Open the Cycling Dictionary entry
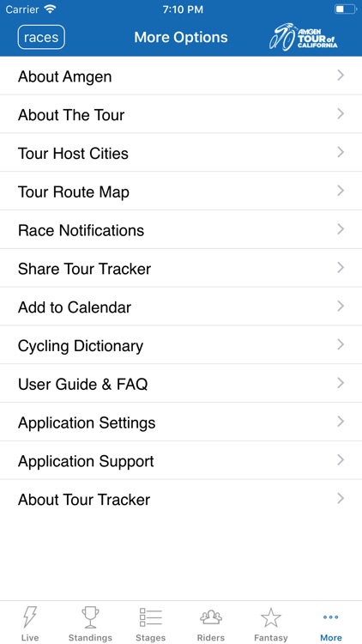The image size is (362, 644). pos(181,345)
